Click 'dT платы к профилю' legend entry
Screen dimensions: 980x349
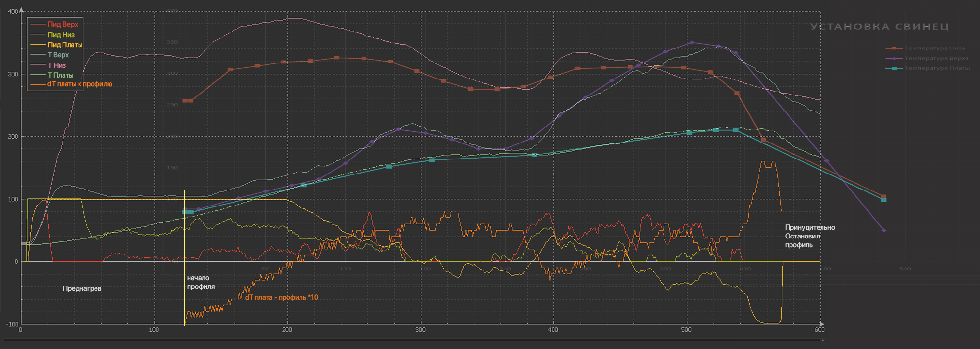pyautogui.click(x=71, y=84)
